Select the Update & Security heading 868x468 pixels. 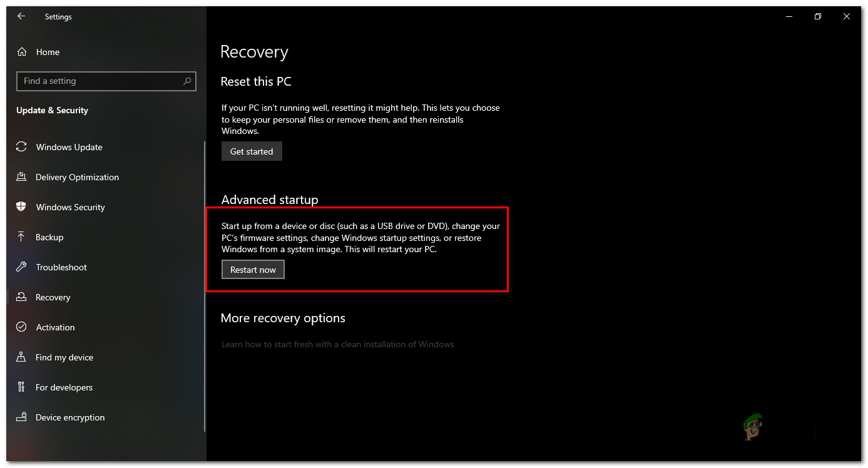coord(52,110)
